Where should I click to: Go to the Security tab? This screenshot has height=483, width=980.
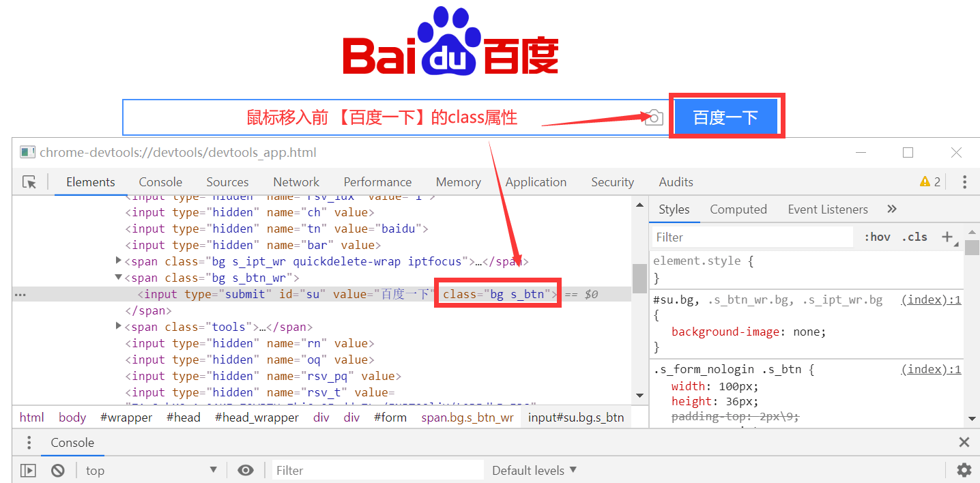point(612,182)
